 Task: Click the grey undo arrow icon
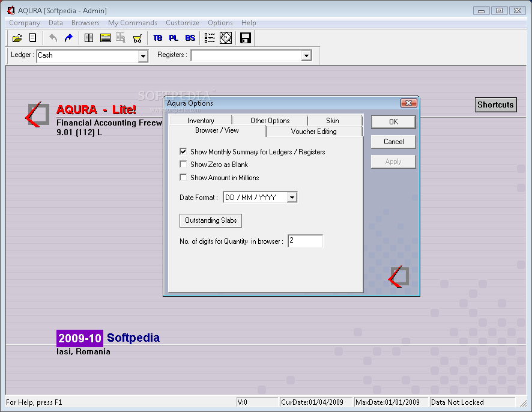tap(53, 38)
